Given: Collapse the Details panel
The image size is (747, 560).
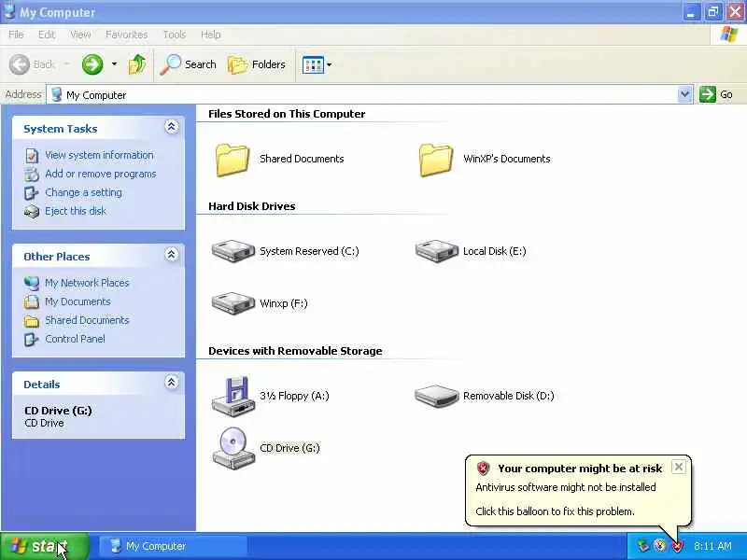Looking at the screenshot, I should [x=172, y=382].
